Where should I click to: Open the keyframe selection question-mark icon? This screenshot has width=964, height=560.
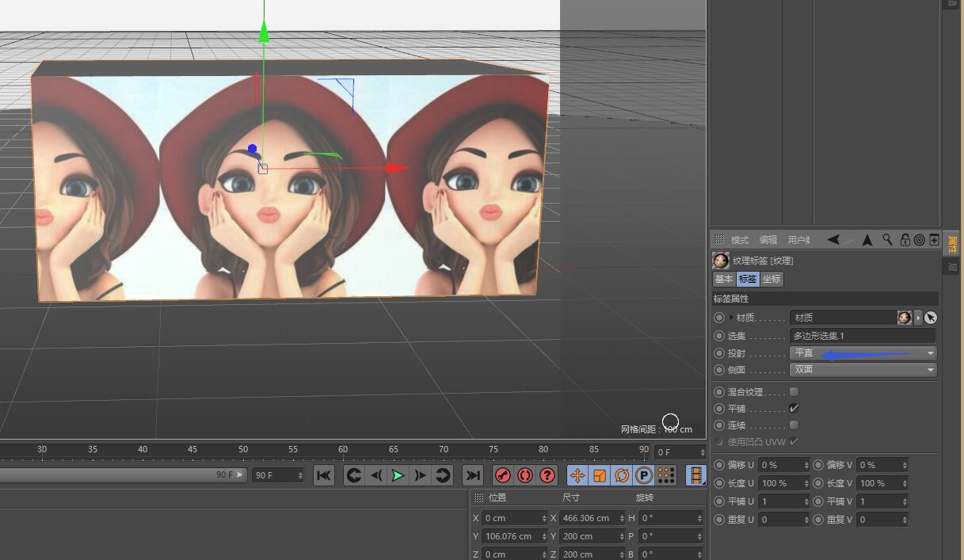tap(547, 475)
